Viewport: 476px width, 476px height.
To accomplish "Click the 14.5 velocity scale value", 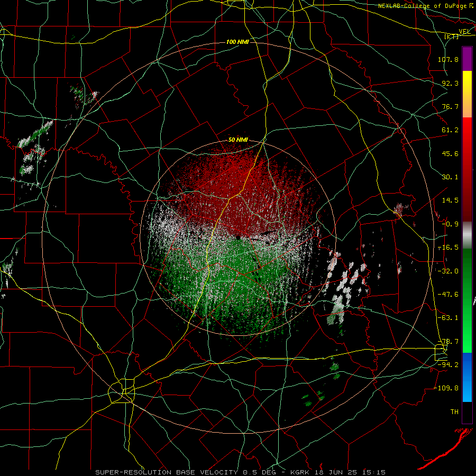I will pos(450,200).
